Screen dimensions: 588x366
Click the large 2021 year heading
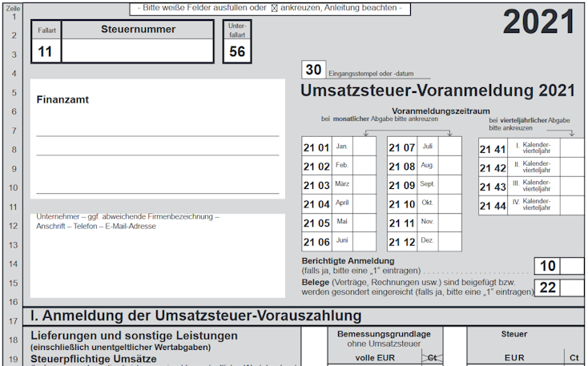tap(539, 22)
